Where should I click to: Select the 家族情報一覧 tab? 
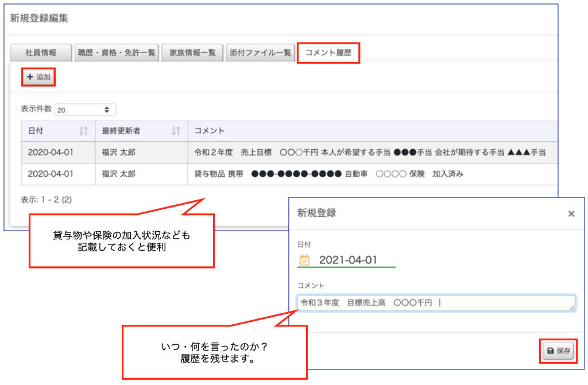(x=192, y=52)
